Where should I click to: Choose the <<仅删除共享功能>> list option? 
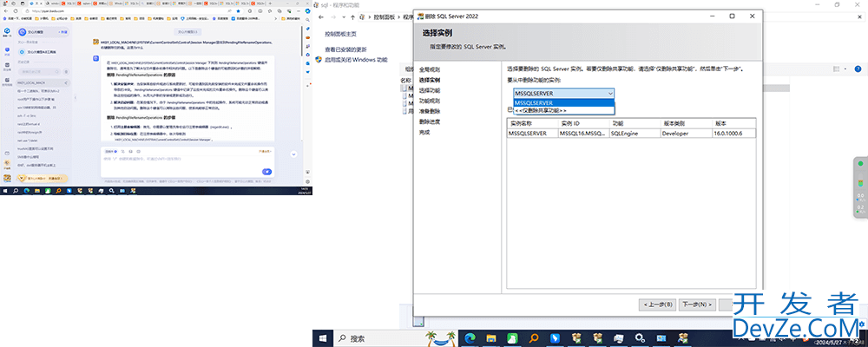tap(563, 110)
